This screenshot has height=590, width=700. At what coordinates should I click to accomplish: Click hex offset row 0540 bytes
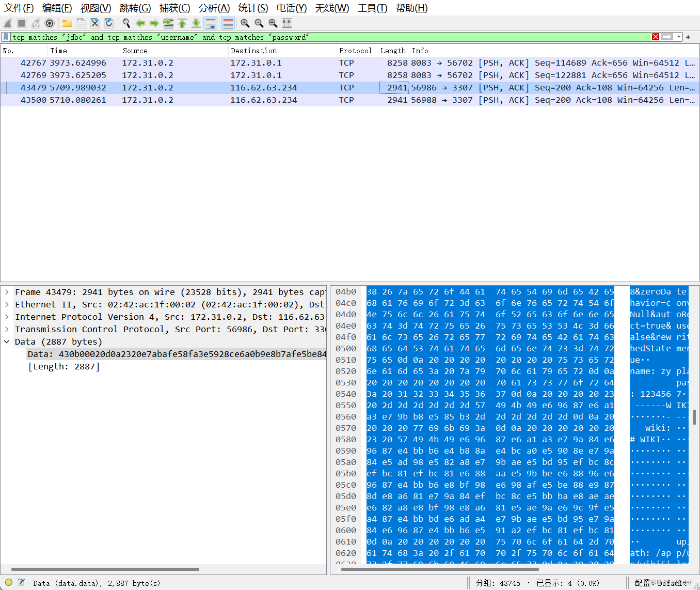(x=490, y=394)
